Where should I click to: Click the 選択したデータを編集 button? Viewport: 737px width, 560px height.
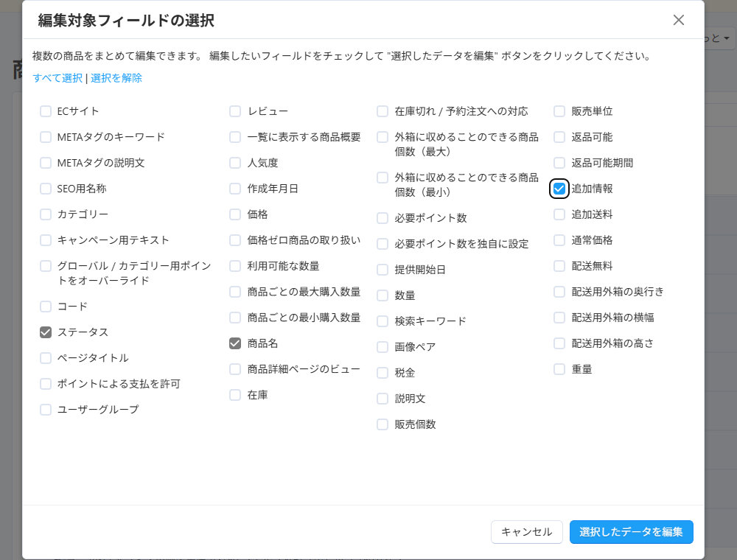tap(632, 532)
